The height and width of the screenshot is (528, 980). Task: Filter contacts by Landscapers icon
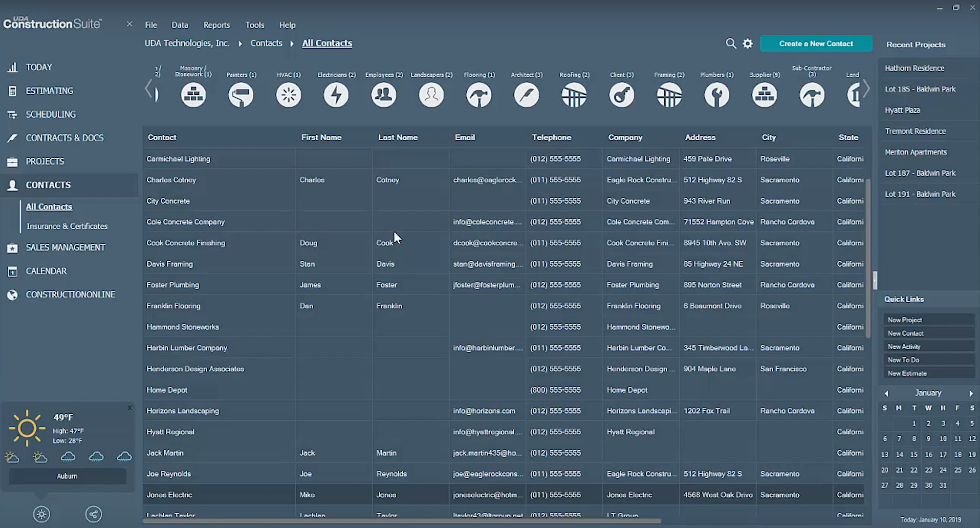coord(431,95)
